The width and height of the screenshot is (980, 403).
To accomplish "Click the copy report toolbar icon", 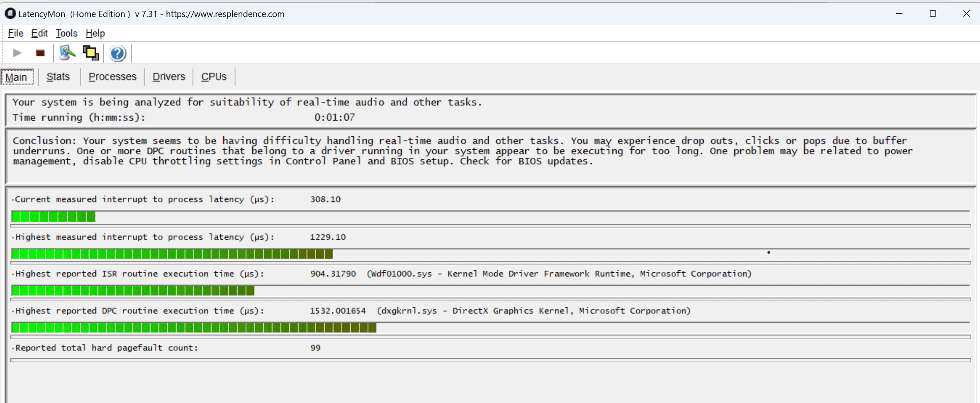I will [91, 53].
